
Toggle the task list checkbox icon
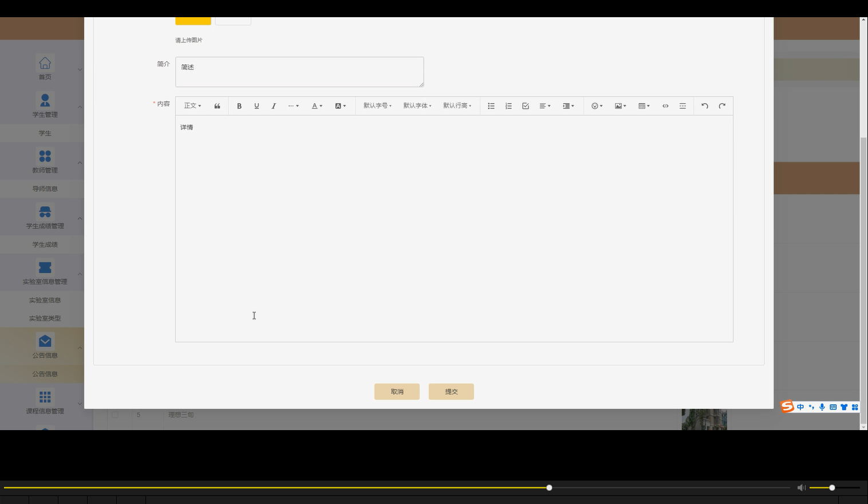click(525, 105)
